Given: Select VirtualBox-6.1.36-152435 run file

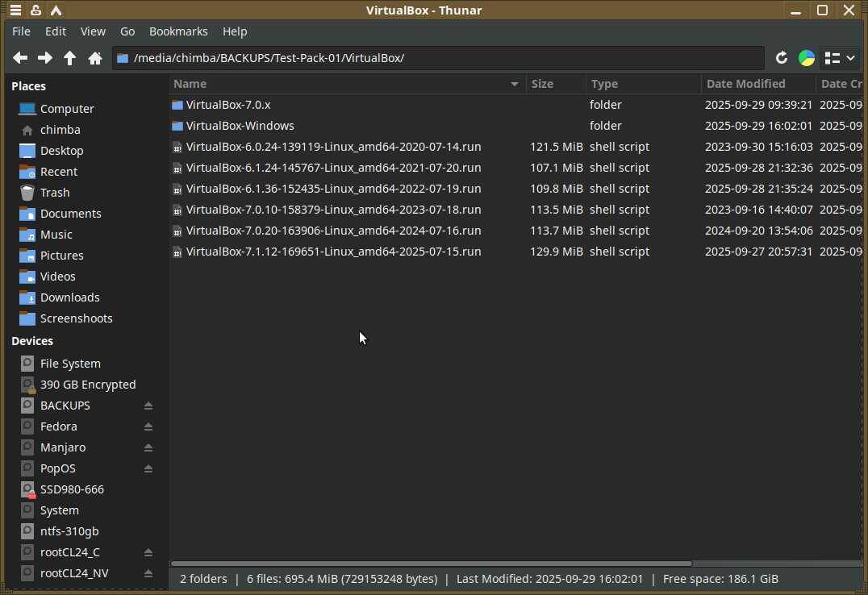Looking at the screenshot, I should pyautogui.click(x=333, y=189).
